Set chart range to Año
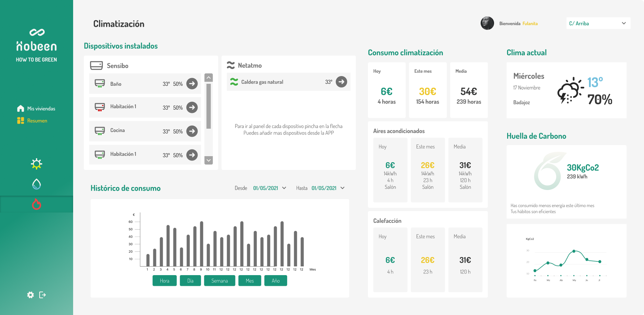 tap(275, 281)
